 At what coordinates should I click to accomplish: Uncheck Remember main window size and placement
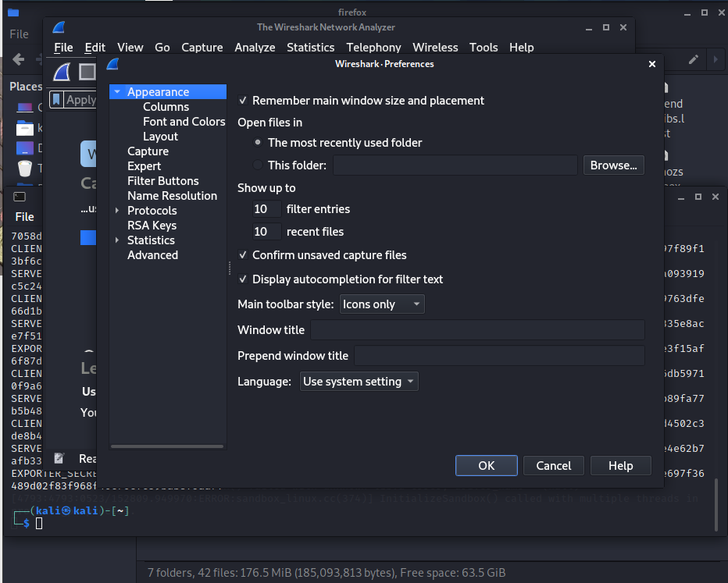[x=243, y=101]
